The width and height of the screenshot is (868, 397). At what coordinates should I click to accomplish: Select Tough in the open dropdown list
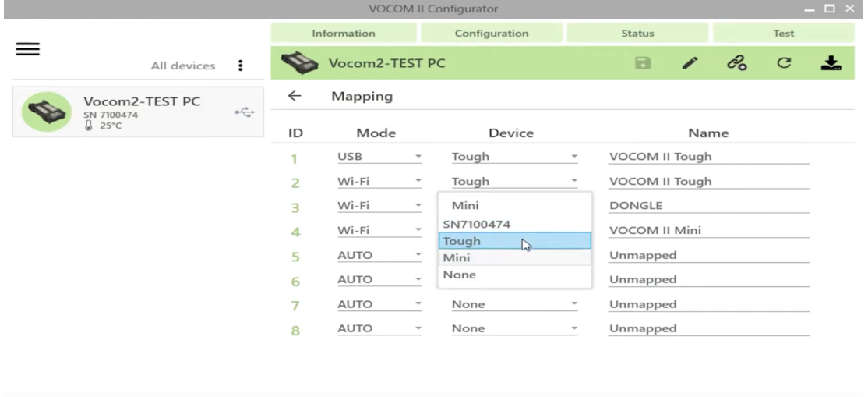tap(515, 241)
